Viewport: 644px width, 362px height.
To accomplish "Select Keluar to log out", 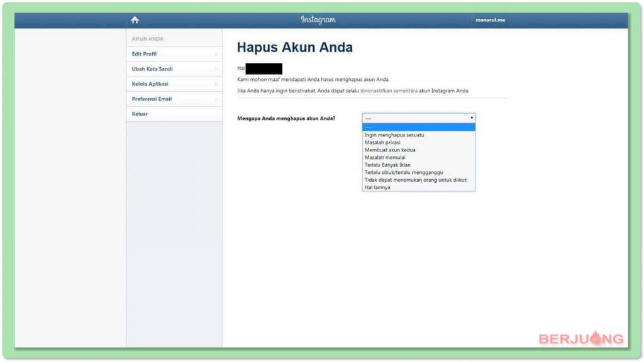I will click(x=174, y=114).
